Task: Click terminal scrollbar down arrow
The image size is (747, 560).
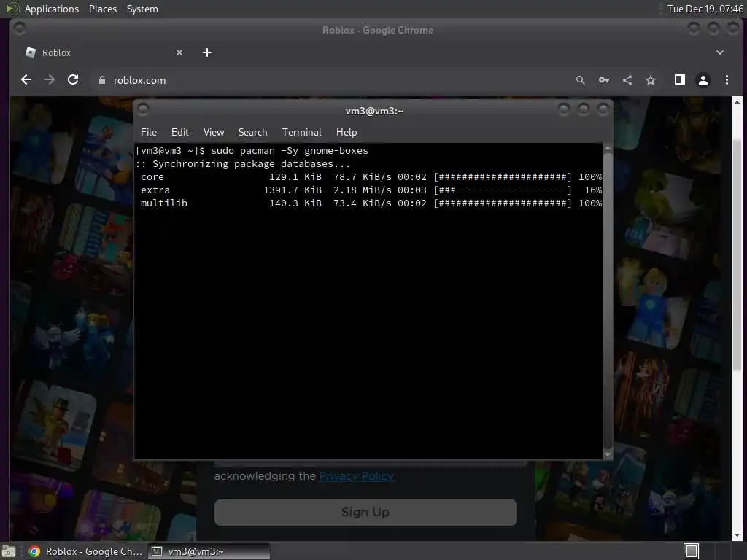Action: coord(608,455)
